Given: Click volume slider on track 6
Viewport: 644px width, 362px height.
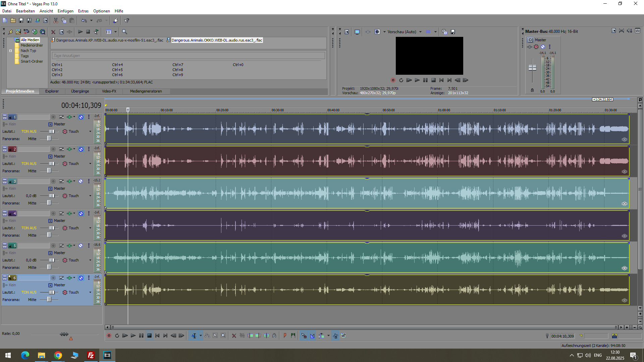Looking at the screenshot, I should coord(52,293).
